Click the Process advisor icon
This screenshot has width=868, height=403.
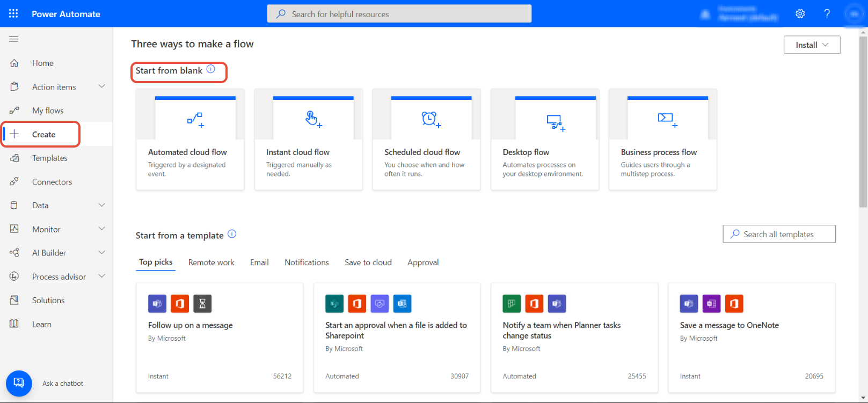(x=14, y=276)
